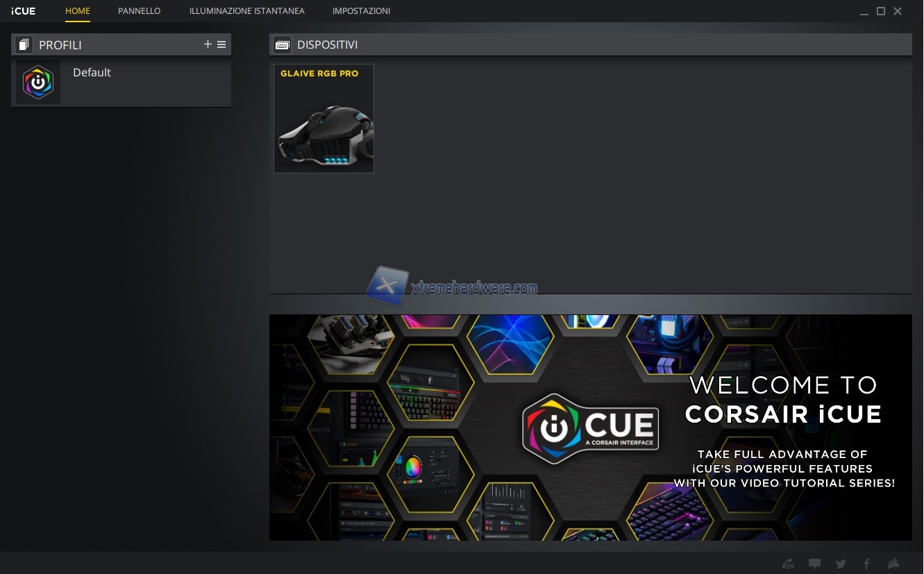
Task: Open the chat bubble forum icon
Action: pyautogui.click(x=815, y=564)
